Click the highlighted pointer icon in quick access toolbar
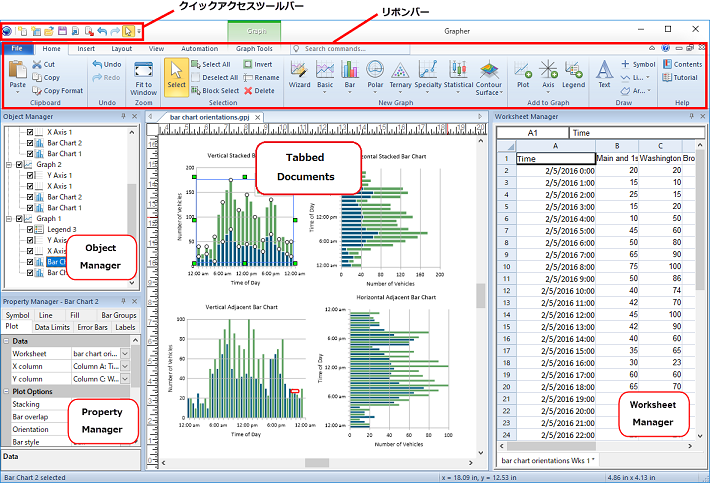710x483 pixels. pyautogui.click(x=129, y=31)
